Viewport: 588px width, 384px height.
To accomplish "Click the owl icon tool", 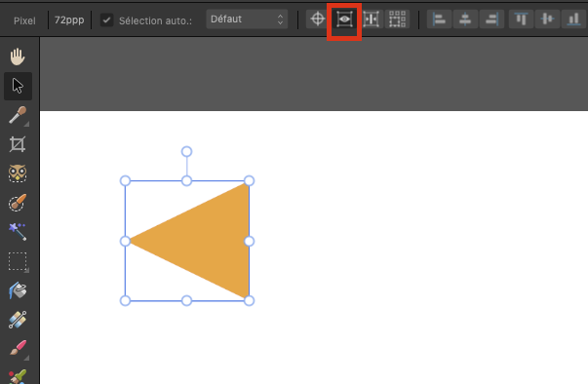I will point(18,173).
